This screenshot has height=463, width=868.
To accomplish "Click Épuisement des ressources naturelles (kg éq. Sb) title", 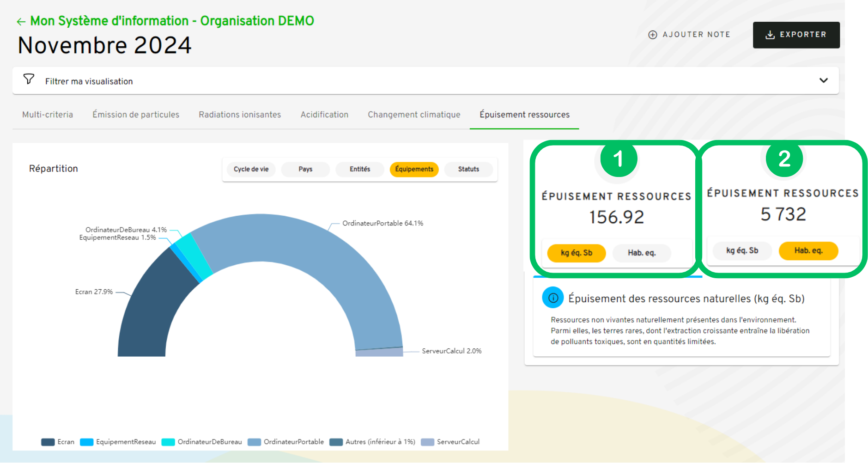I will (x=686, y=299).
